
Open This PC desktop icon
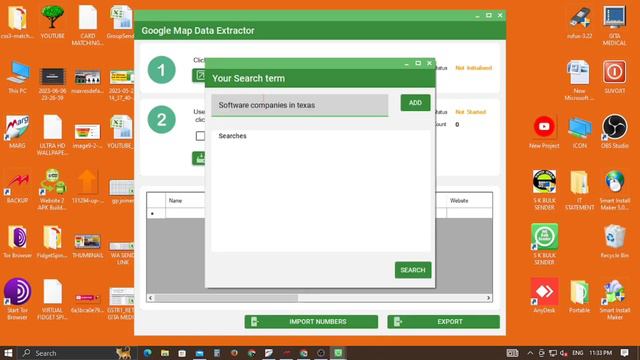click(17, 77)
